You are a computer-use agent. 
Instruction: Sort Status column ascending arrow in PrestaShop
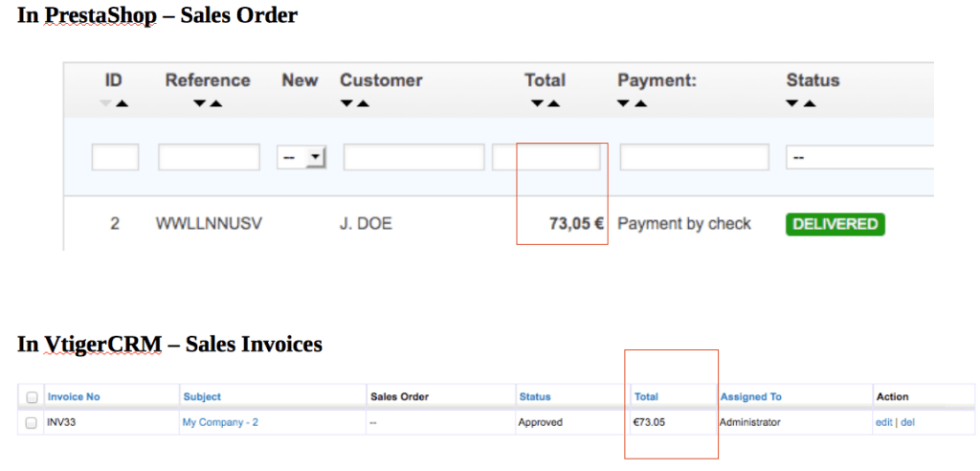point(809,103)
